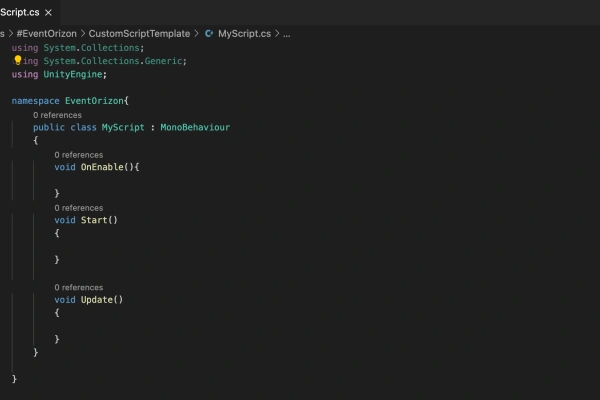Click the using keyword on the first line

25,48
